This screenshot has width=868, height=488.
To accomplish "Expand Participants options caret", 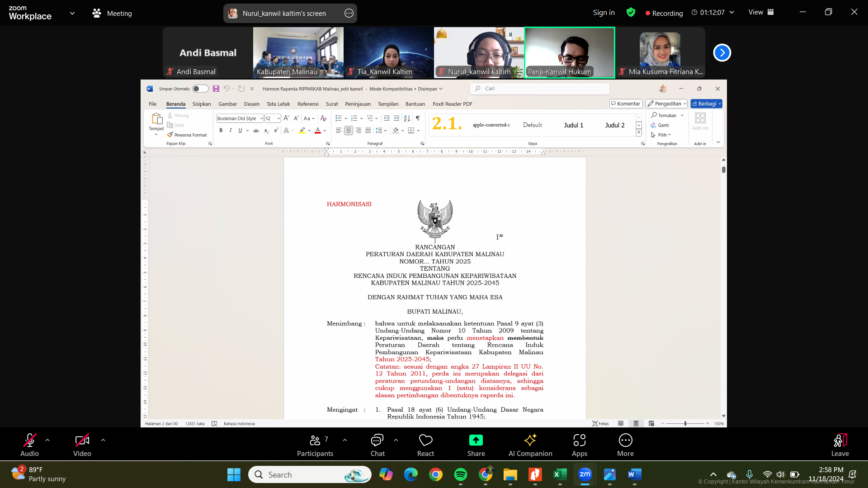I will [345, 440].
